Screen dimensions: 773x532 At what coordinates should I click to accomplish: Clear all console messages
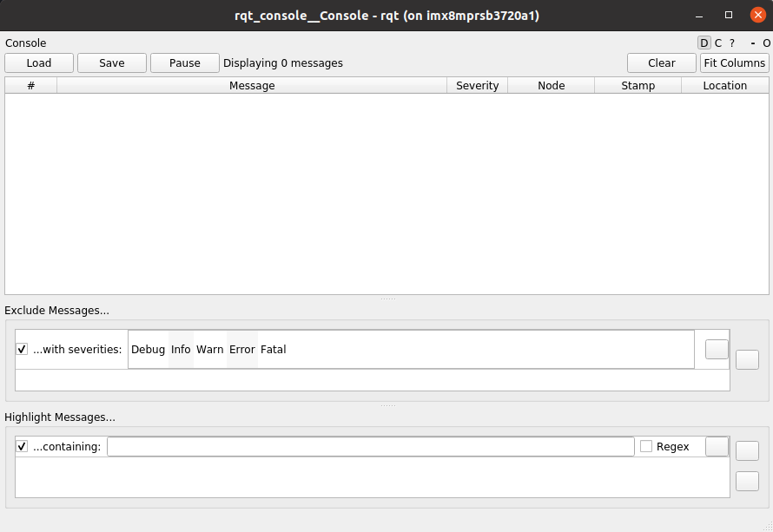[661, 62]
